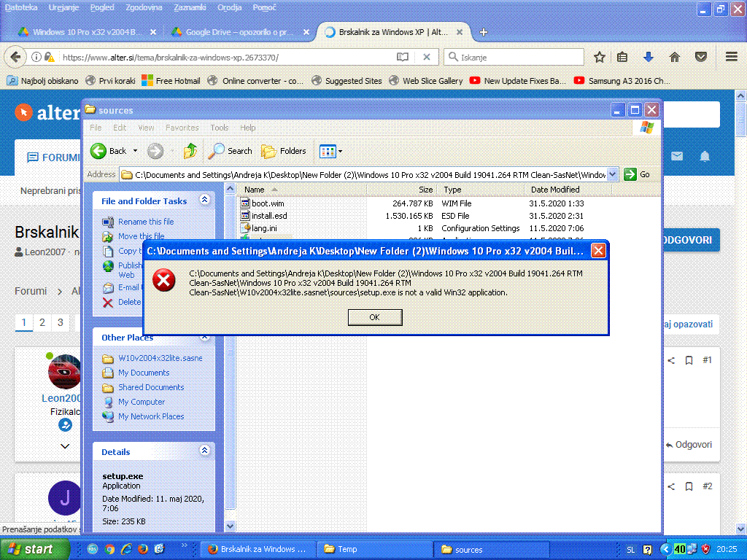747x560 pixels.
Task: Open the Najbolj obiskano bookmarks folder
Action: click(43, 80)
